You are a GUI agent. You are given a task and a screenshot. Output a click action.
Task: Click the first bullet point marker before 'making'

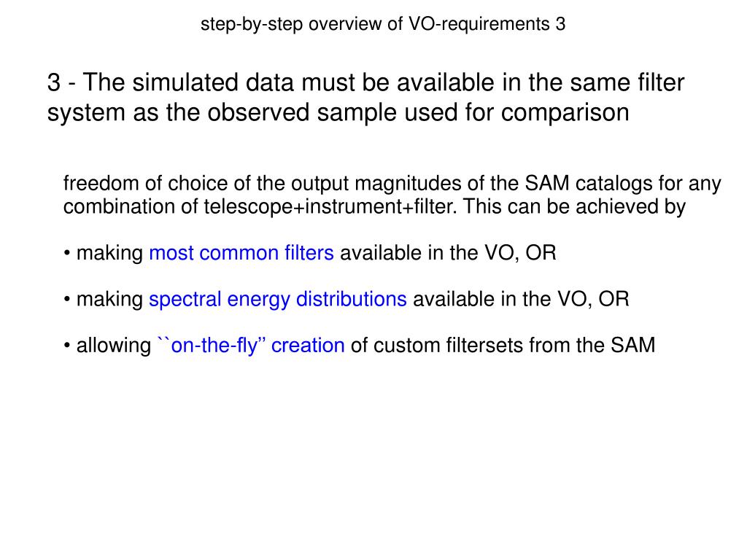[66, 254]
